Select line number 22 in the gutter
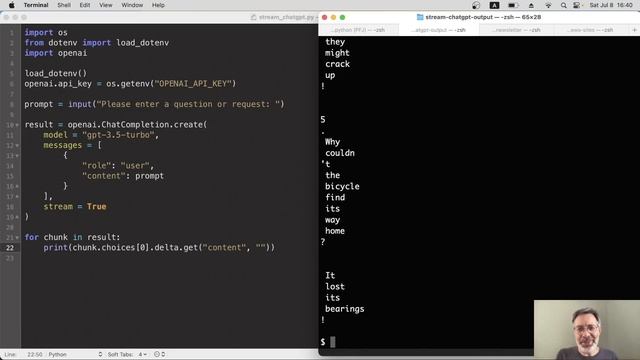 [10, 248]
